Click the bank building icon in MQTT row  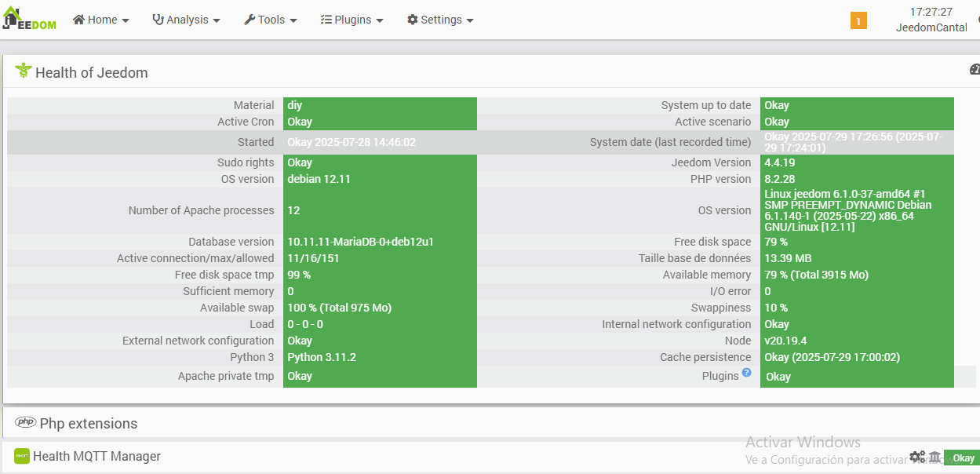click(934, 456)
